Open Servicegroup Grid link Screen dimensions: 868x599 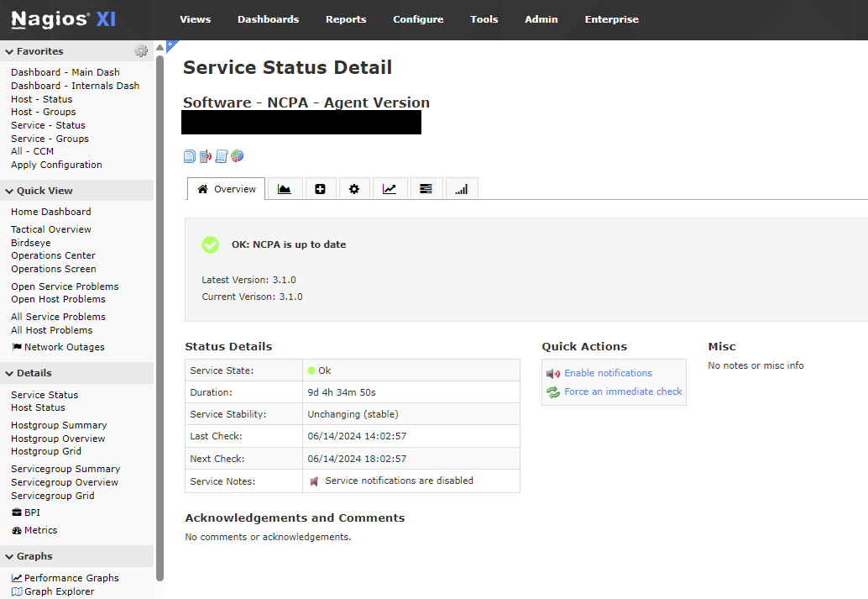pos(53,496)
